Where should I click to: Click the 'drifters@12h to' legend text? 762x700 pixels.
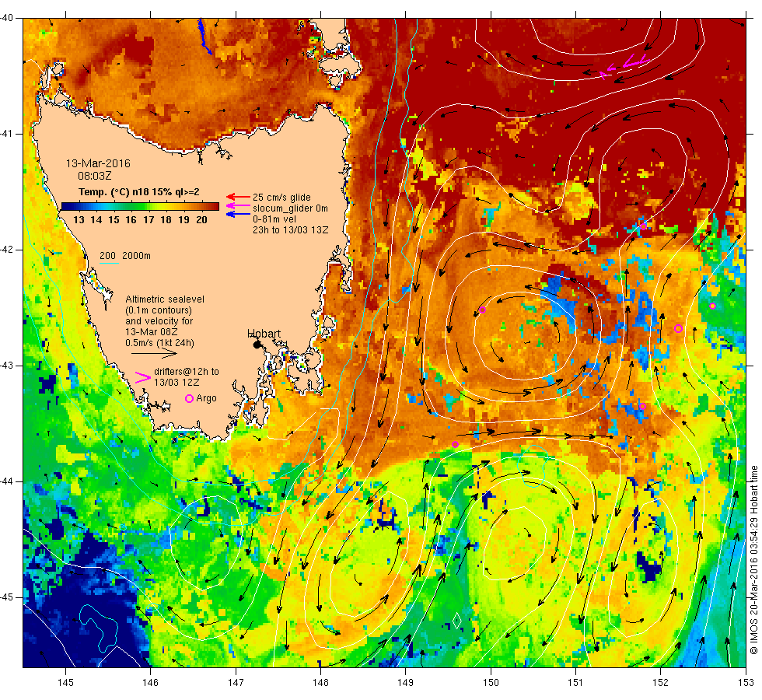pos(187,372)
